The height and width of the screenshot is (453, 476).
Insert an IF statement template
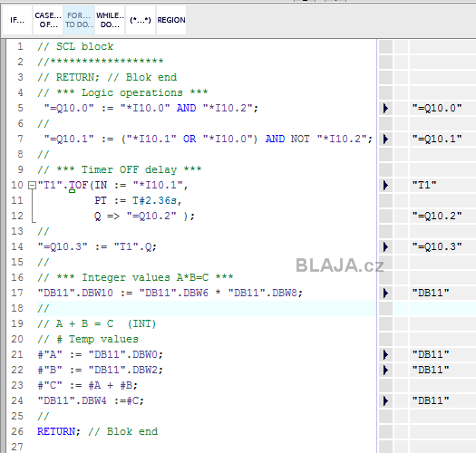(17, 20)
